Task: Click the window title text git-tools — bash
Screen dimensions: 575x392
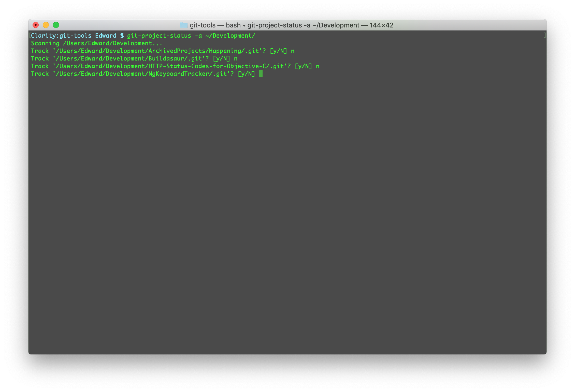Action: (x=215, y=25)
